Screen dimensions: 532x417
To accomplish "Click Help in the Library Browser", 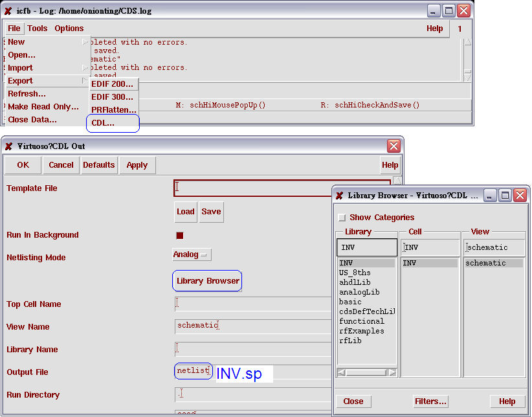I will [507, 401].
